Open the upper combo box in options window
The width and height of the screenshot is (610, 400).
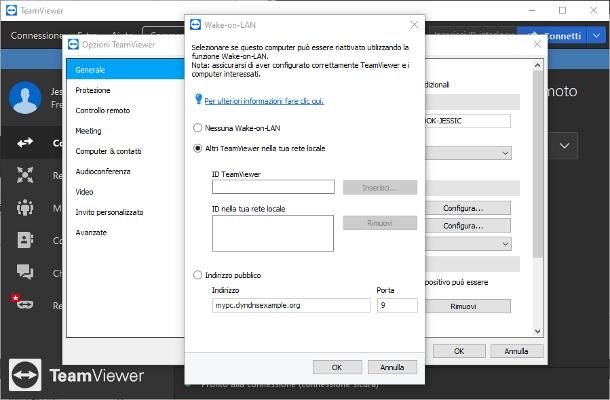(468, 153)
